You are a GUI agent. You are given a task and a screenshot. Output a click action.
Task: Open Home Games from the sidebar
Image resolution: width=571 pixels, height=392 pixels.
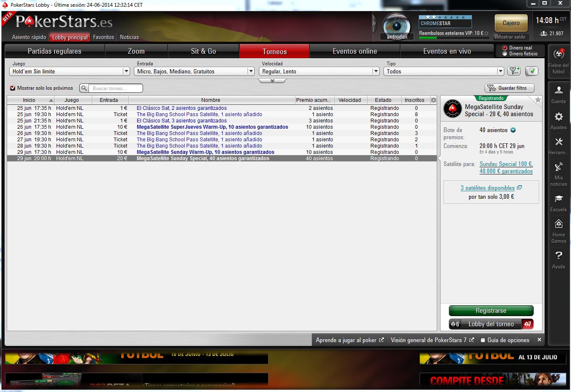point(558,231)
